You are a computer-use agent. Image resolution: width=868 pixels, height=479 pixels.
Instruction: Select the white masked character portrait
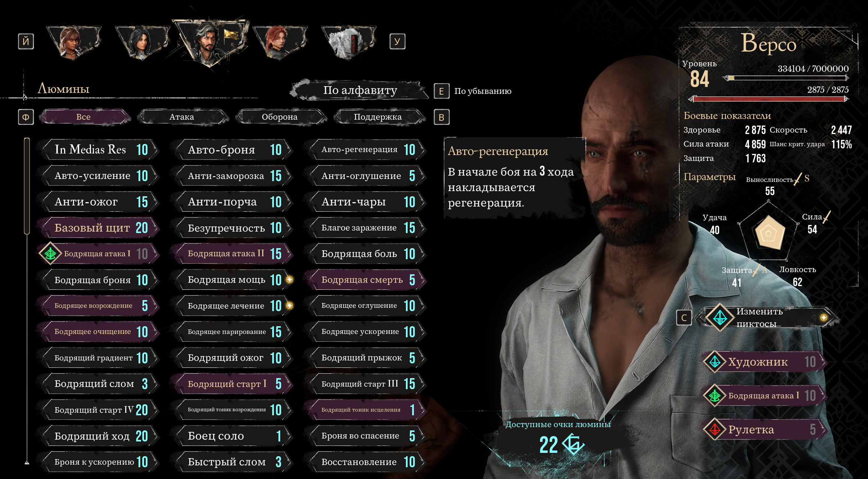348,42
